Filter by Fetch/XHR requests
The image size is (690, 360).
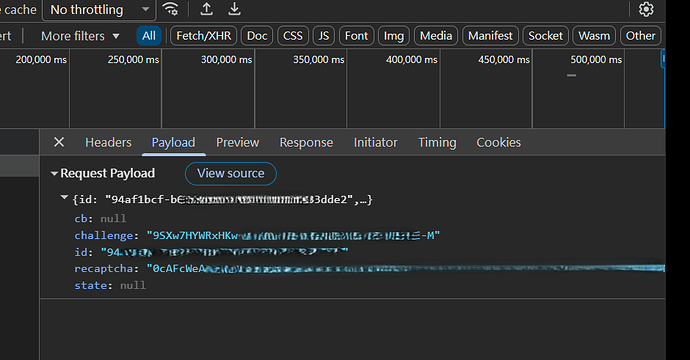[x=204, y=36]
